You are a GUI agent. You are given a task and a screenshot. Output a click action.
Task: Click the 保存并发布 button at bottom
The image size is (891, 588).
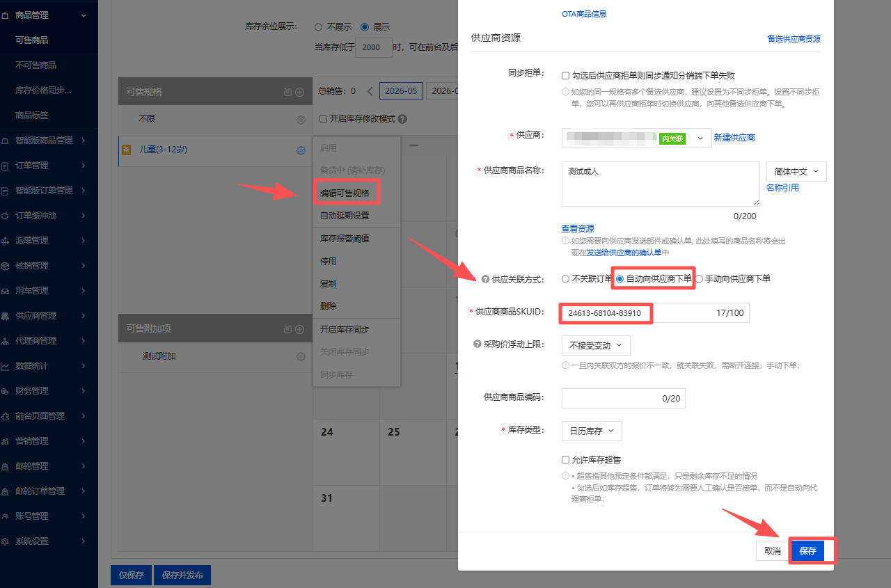[182, 575]
